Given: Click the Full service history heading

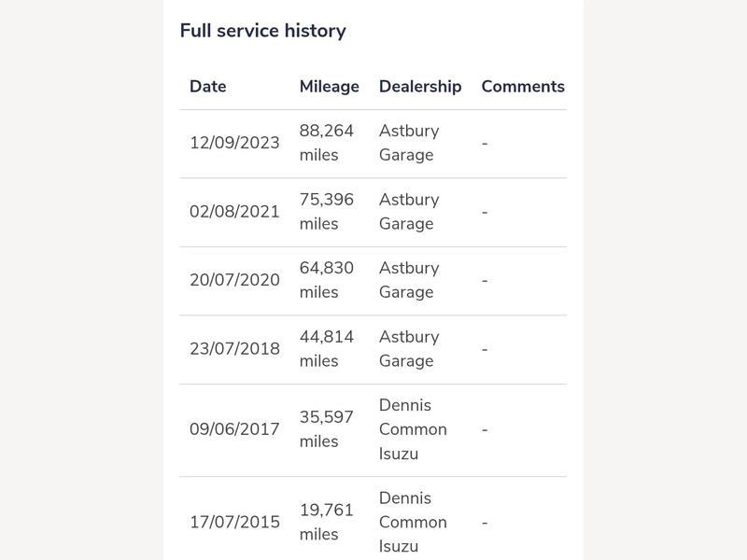Looking at the screenshot, I should tap(263, 31).
